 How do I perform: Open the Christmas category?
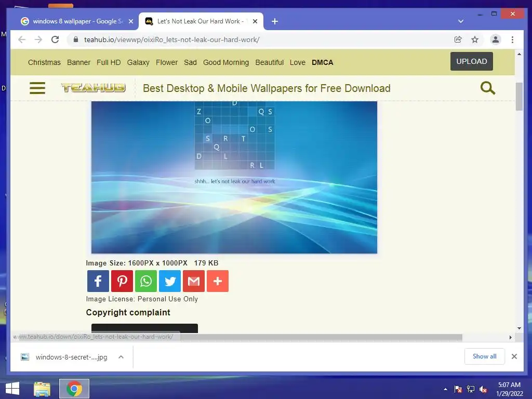pos(45,62)
